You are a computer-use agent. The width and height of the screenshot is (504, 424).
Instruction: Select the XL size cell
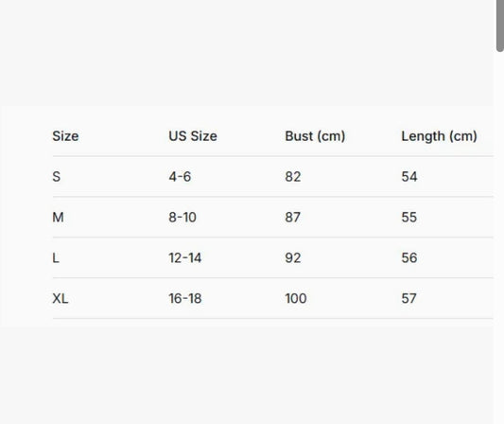[61, 298]
